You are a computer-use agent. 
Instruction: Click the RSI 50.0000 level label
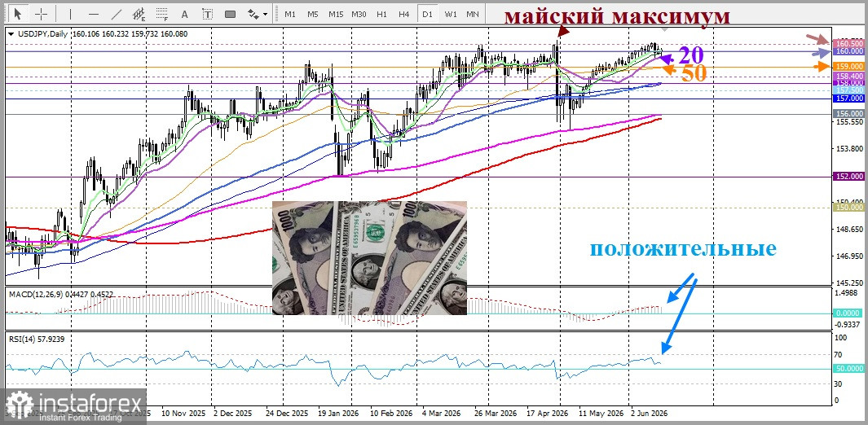tap(849, 368)
